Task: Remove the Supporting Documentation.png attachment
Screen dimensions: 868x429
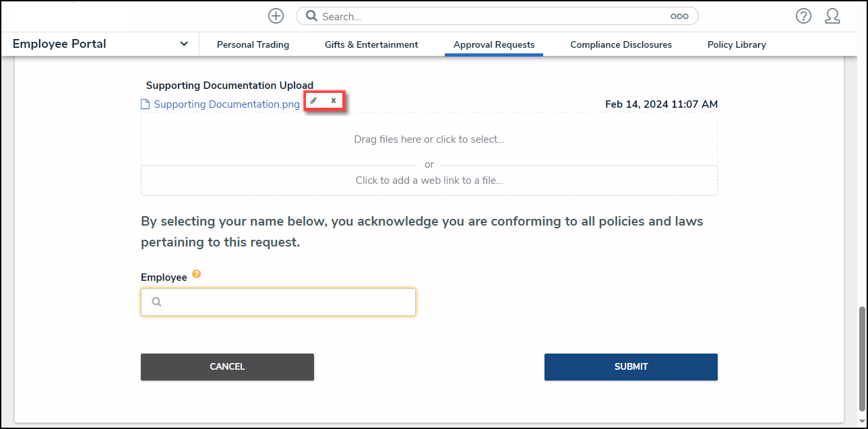Action: 334,101
